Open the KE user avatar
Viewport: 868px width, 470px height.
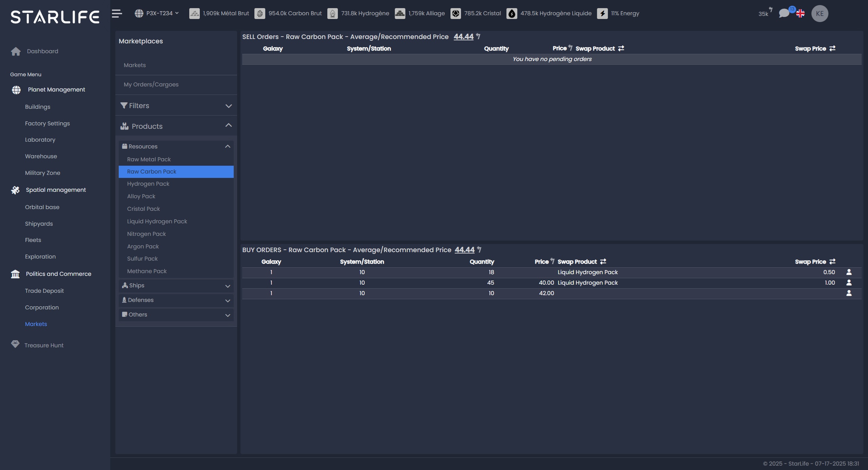pyautogui.click(x=820, y=14)
